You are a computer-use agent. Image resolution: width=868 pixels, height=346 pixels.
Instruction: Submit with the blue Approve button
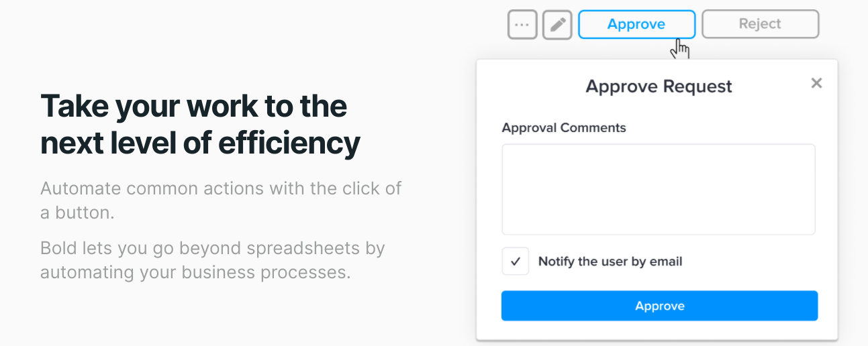tap(659, 306)
